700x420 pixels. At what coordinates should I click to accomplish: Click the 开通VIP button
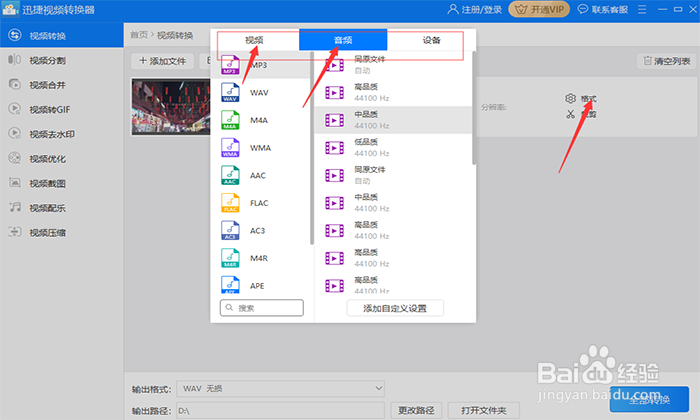click(x=539, y=9)
